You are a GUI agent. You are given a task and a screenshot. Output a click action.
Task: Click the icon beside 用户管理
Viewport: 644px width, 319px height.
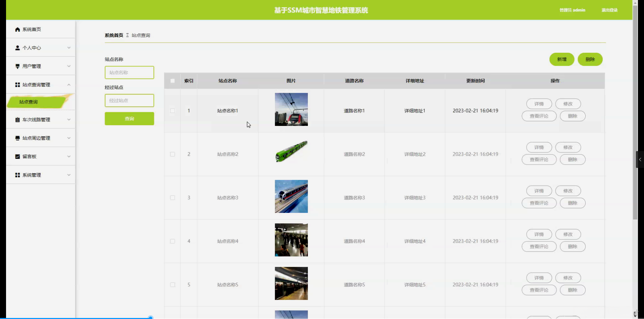pos(17,66)
